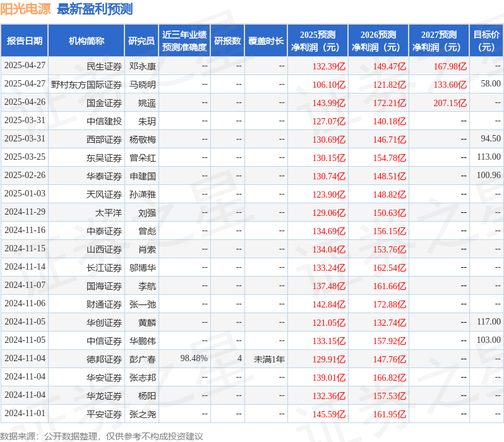Click 2026 profit value 149.47亿
504x442 pixels.
390,66
